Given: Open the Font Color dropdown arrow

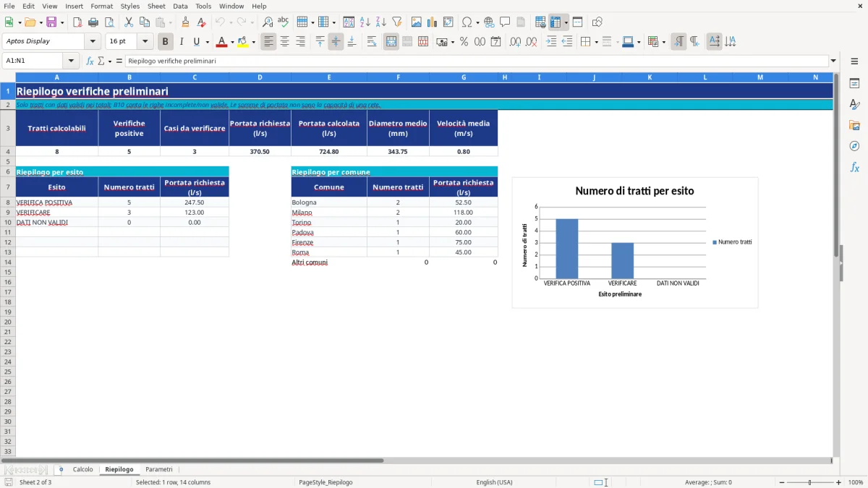Looking at the screenshot, I should pyautogui.click(x=232, y=42).
